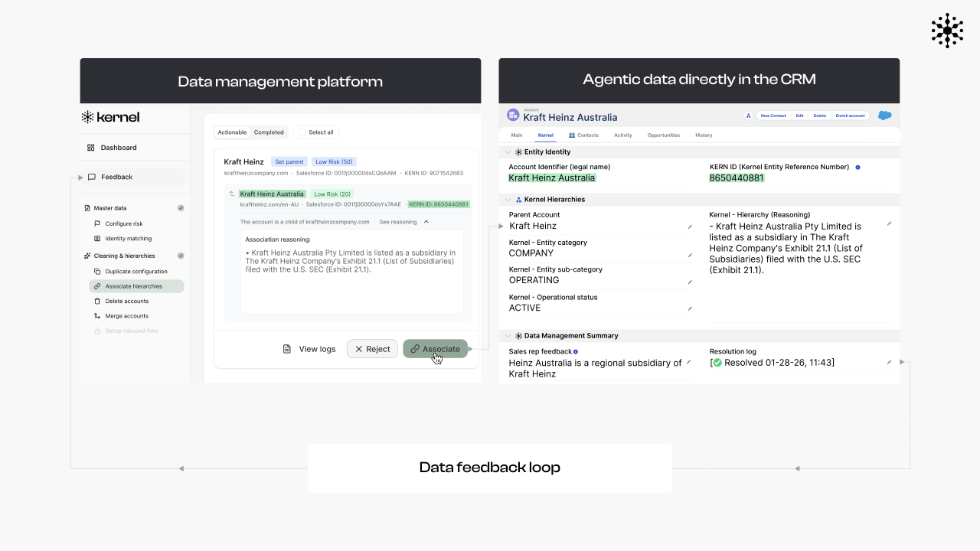The image size is (980, 551).
Task: Click the Kernel logo in the sidebar
Action: click(110, 117)
